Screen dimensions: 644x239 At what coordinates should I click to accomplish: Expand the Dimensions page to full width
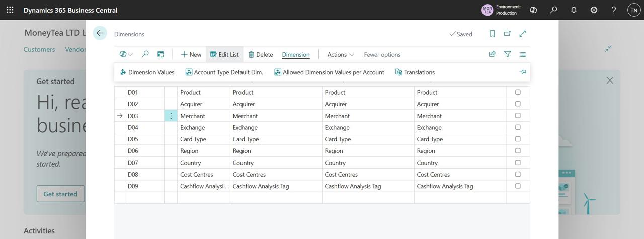(523, 34)
